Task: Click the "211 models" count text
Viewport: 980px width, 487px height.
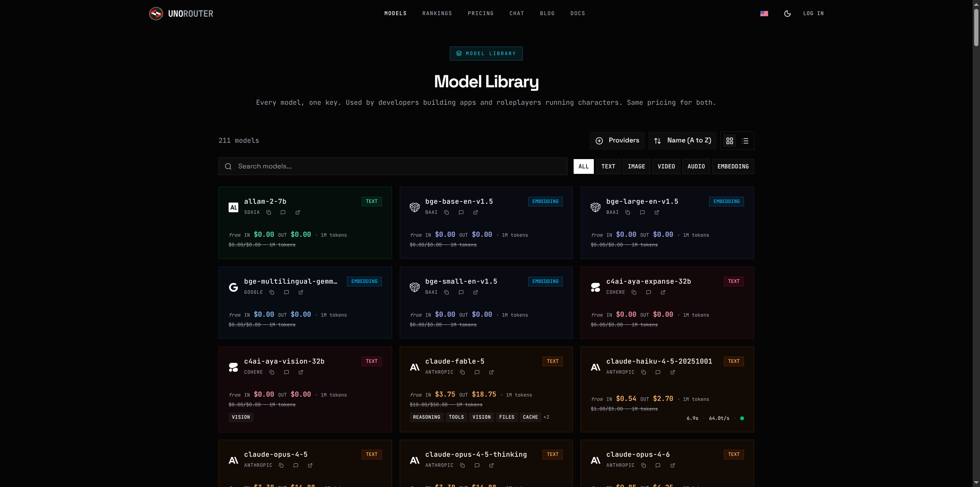Action: point(239,140)
